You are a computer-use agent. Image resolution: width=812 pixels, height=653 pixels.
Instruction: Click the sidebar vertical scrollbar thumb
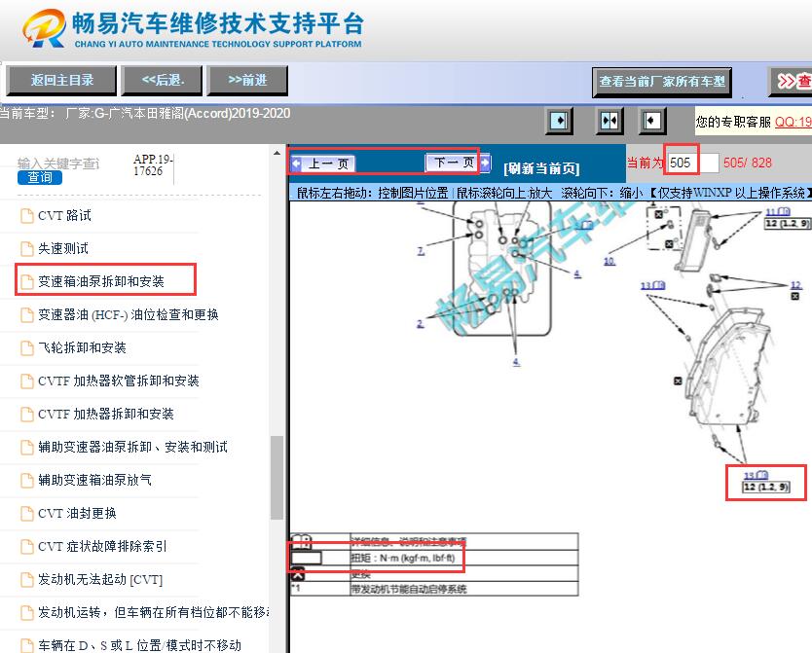277,478
